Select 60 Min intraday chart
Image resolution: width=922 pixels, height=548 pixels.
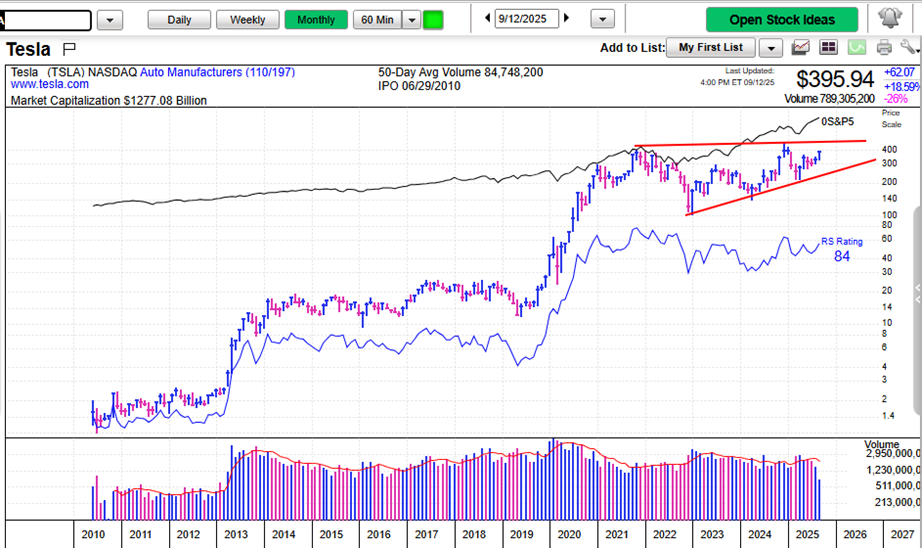pyautogui.click(x=378, y=19)
